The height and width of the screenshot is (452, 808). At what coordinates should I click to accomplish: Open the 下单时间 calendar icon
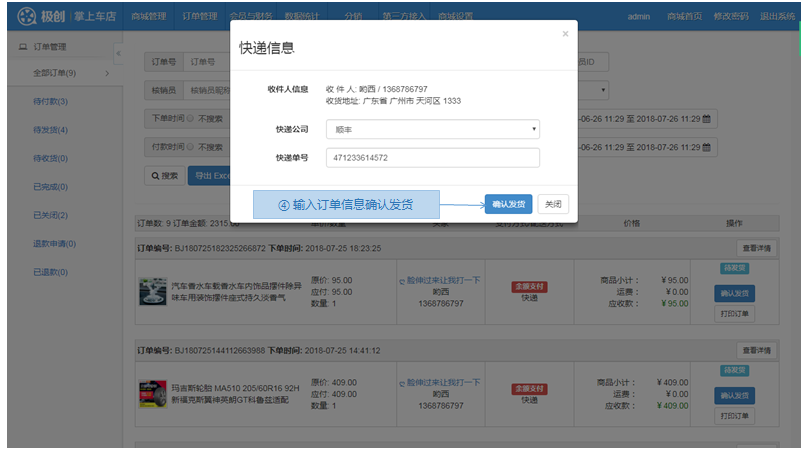tap(706, 119)
